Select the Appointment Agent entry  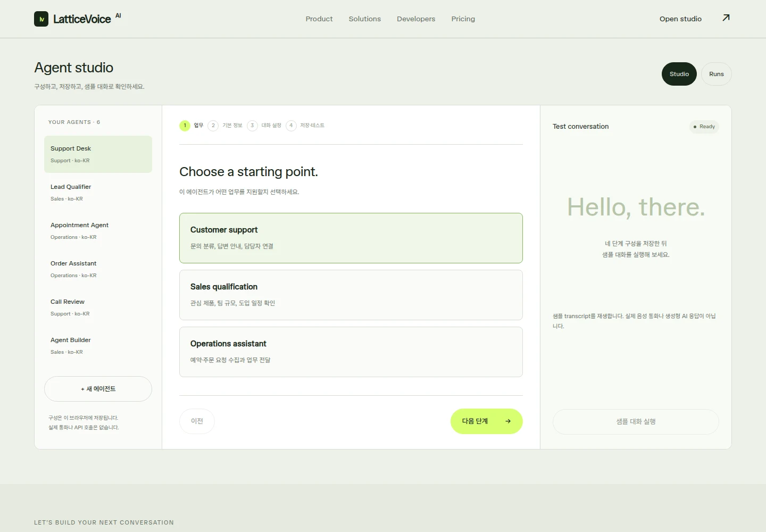(x=98, y=231)
